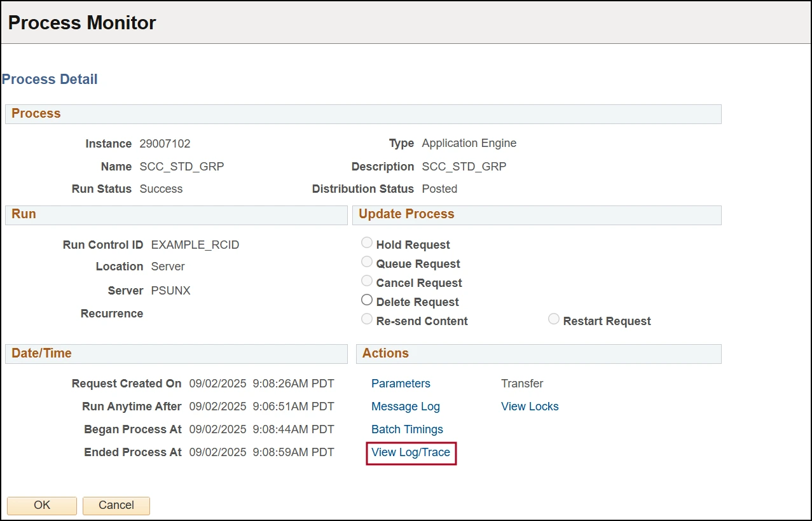Click the Process Detail heading

pyautogui.click(x=50, y=80)
